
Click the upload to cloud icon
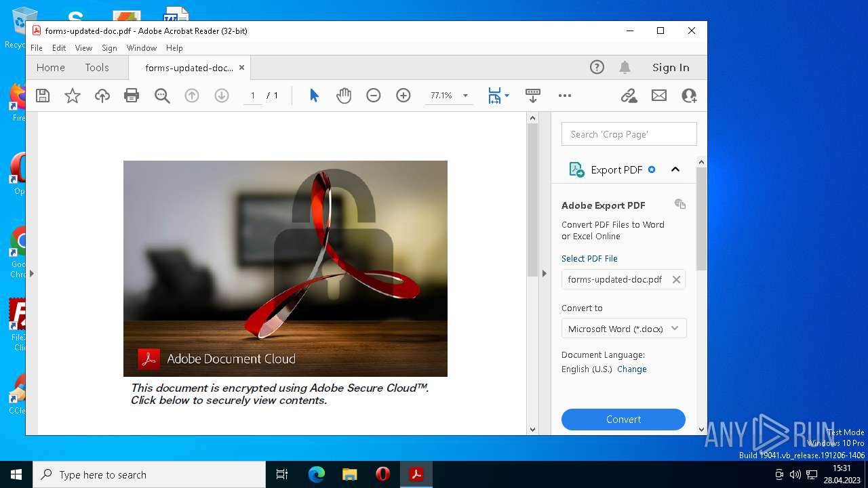[x=102, y=96]
